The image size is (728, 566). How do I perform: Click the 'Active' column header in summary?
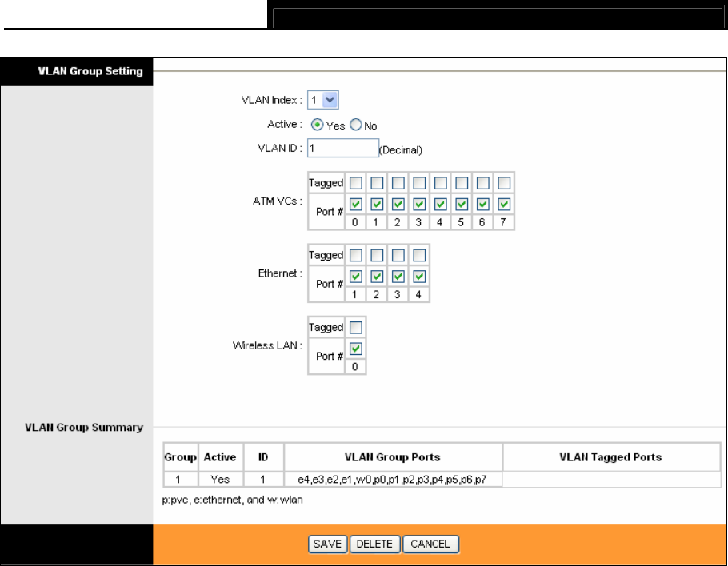click(220, 457)
